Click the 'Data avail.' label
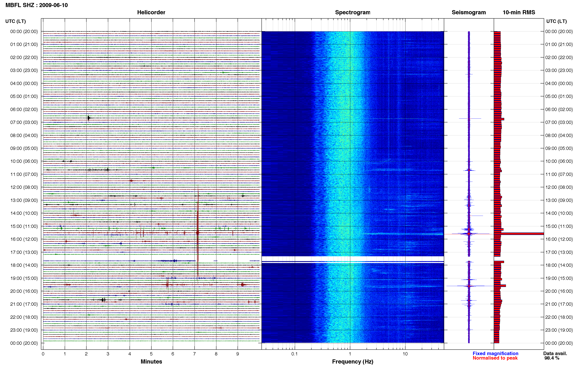588x368 pixels. 555,353
